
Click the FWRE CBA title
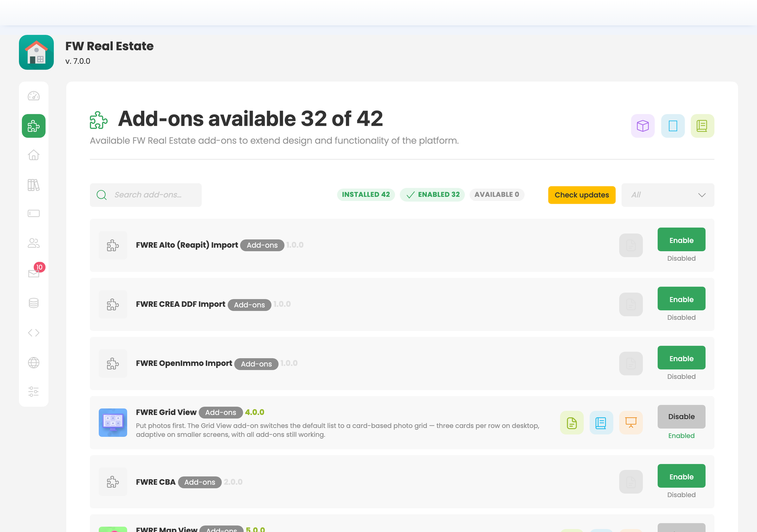[x=156, y=482]
